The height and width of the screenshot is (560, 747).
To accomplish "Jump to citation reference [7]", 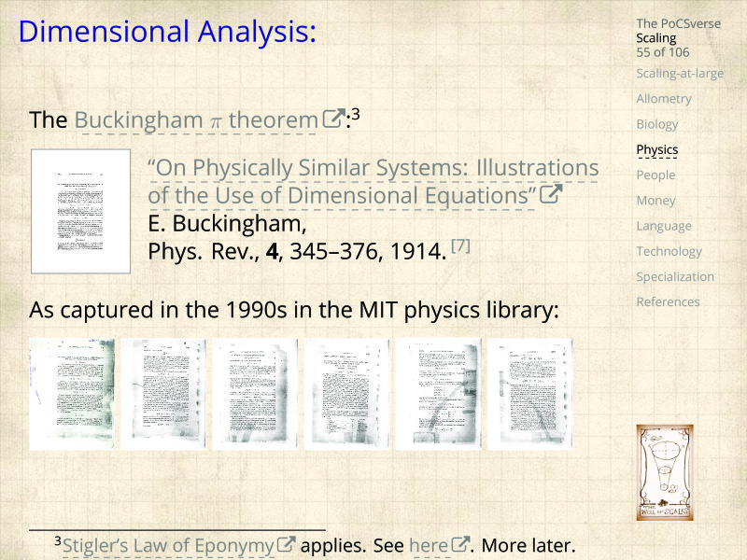I will click(x=460, y=245).
